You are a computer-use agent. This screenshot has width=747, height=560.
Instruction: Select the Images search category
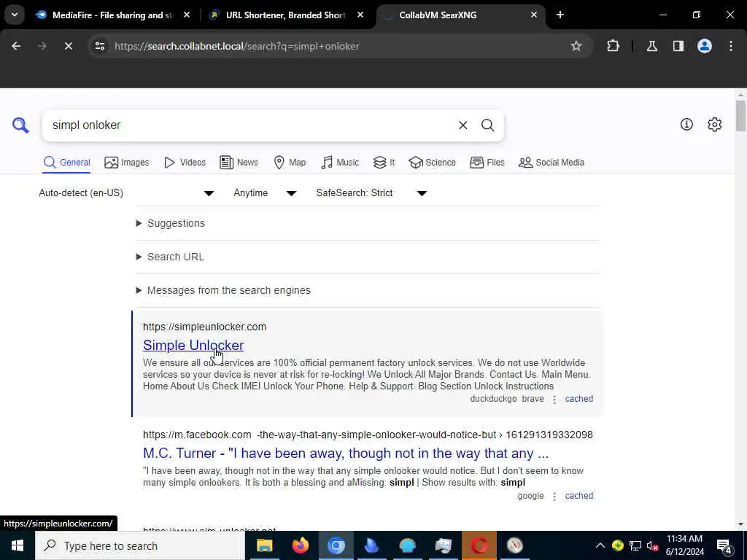(x=127, y=163)
